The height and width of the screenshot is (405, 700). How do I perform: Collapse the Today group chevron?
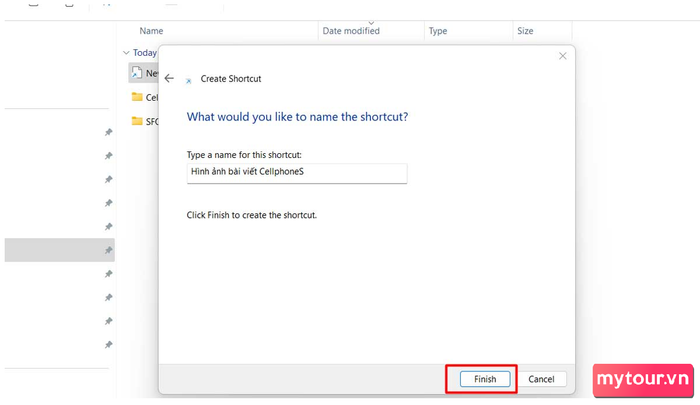(126, 53)
